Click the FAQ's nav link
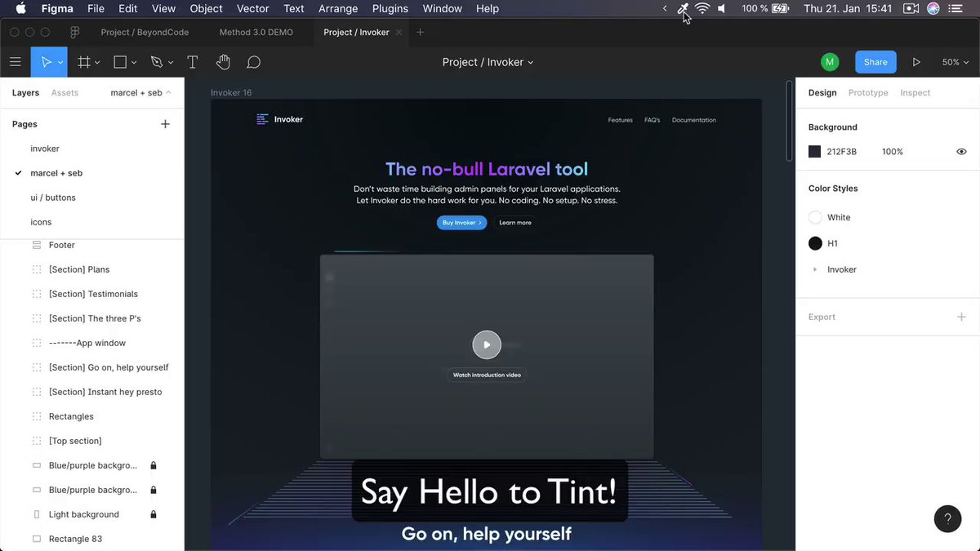Screen dimensions: 980x551 click(652, 120)
